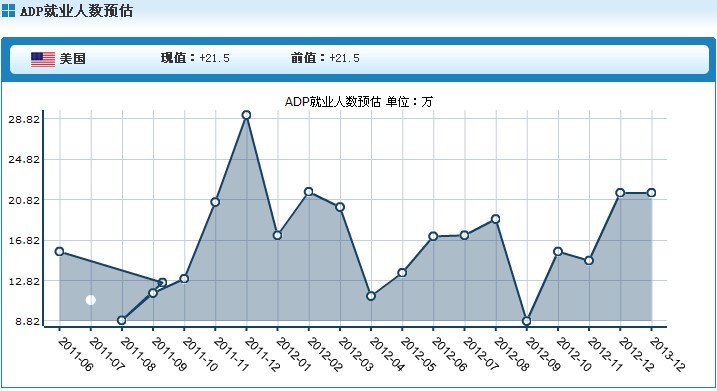Click the 2011-06 x-axis label

[76, 354]
